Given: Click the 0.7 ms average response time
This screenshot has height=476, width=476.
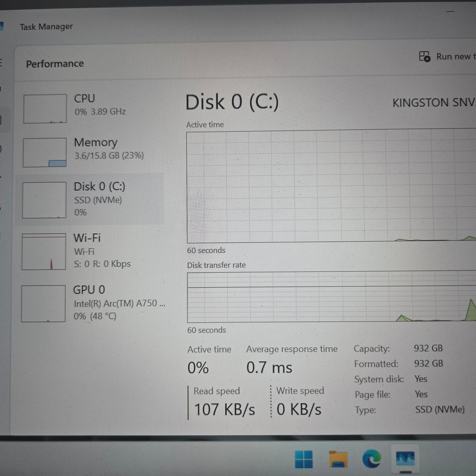Looking at the screenshot, I should pos(269,367).
